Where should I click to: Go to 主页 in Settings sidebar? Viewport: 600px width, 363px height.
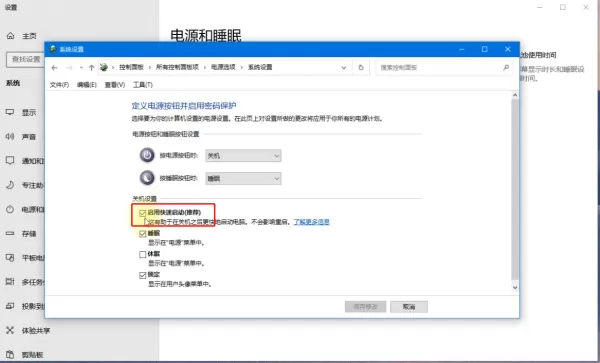(x=22, y=36)
